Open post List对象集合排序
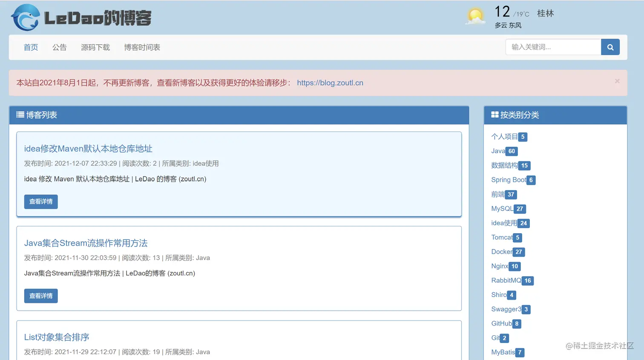The width and height of the screenshot is (644, 360). [57, 337]
